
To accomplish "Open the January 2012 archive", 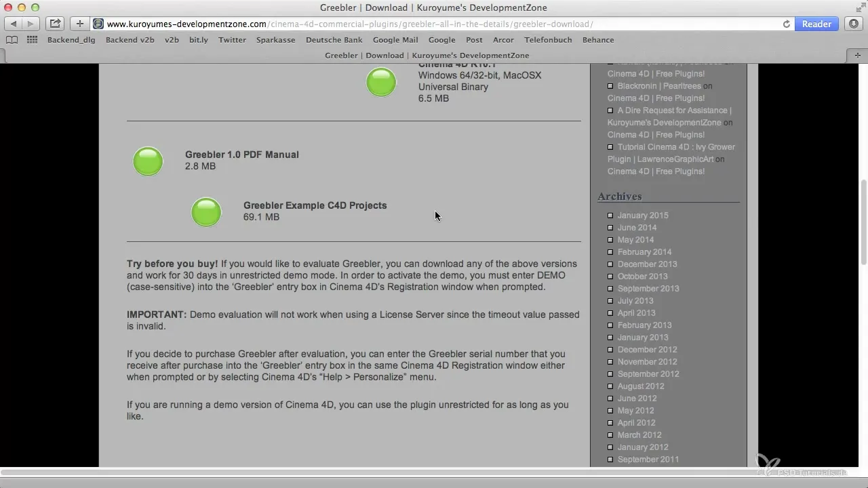I will pyautogui.click(x=643, y=447).
